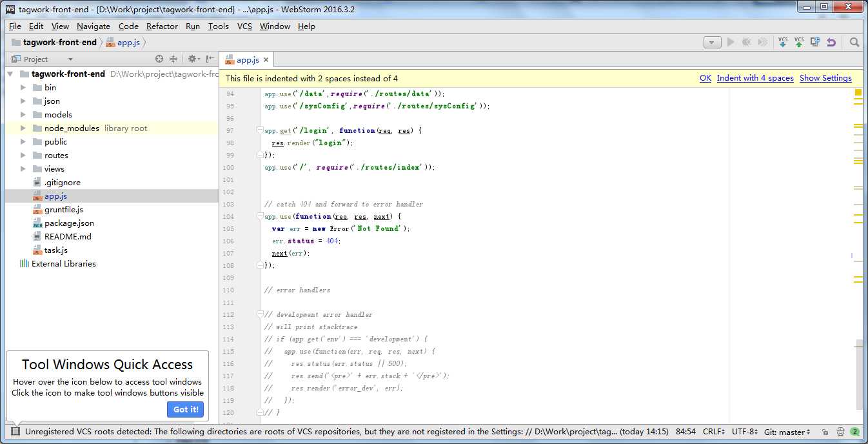The height and width of the screenshot is (444, 868).
Task: Click the editor vertical scrollbar thumb
Action: pos(858,375)
